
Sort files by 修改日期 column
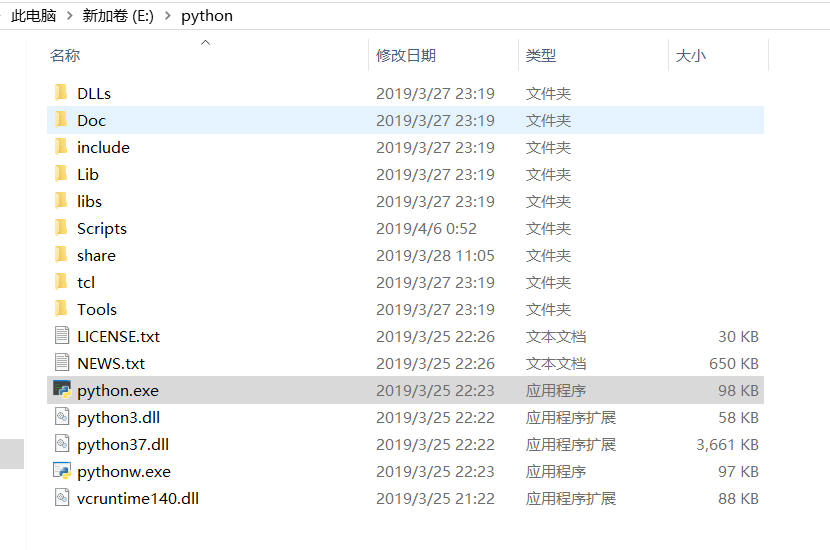click(x=406, y=56)
